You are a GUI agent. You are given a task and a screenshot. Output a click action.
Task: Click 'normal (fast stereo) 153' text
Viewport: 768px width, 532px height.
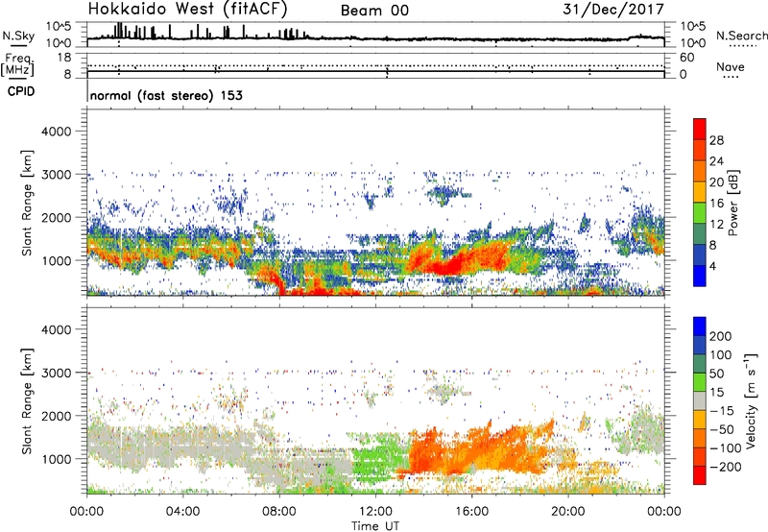coord(166,95)
